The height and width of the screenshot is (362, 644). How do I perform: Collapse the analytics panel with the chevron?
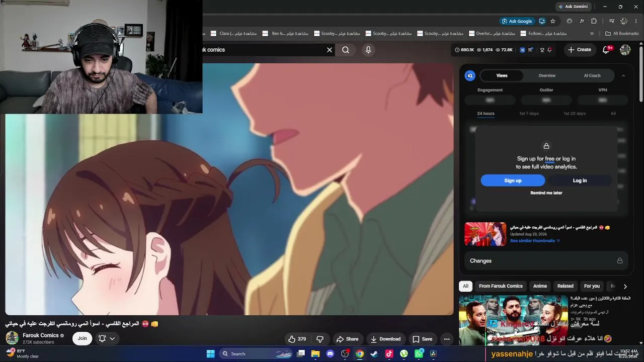pos(623,75)
